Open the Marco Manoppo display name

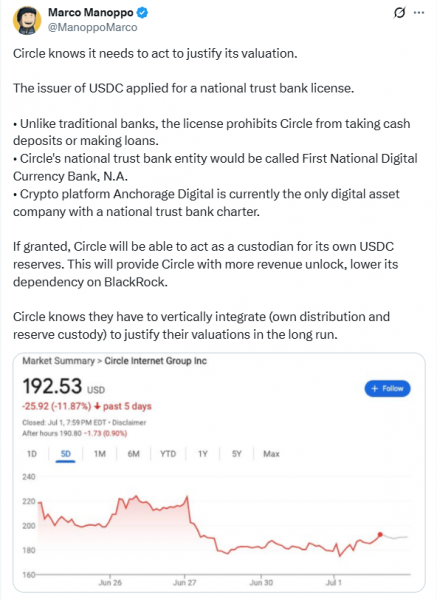(91, 13)
